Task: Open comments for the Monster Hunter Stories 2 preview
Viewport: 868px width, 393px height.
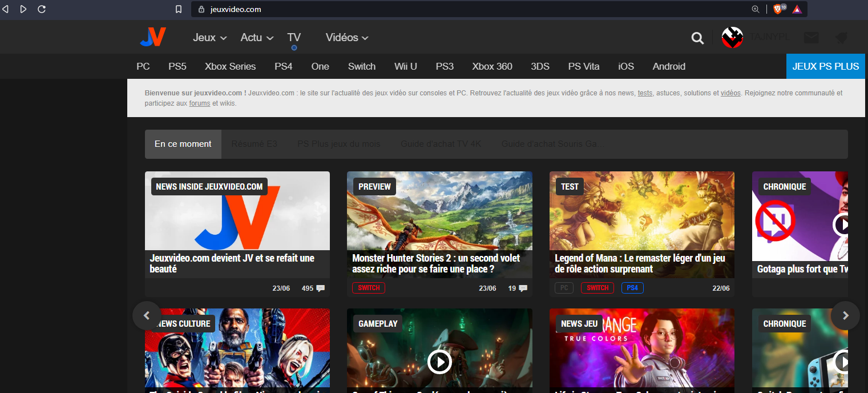Action: coord(518,288)
